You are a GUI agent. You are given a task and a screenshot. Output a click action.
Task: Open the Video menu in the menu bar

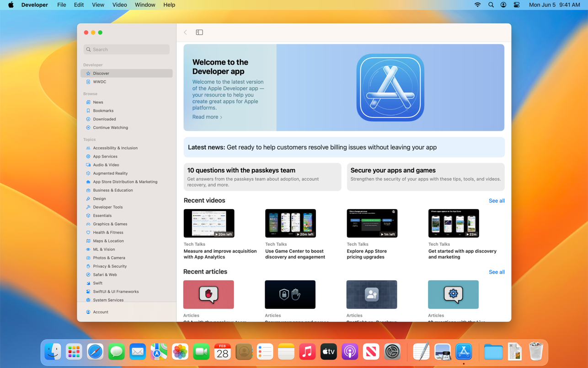pos(119,5)
